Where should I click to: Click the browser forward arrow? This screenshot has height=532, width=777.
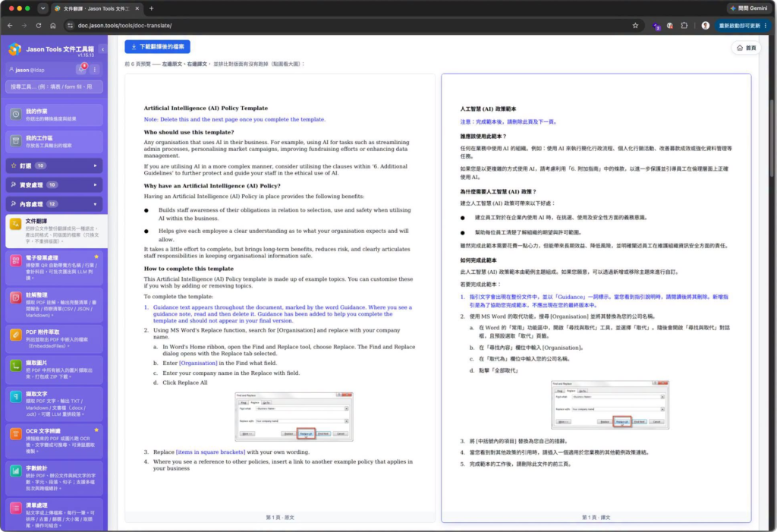(24, 25)
